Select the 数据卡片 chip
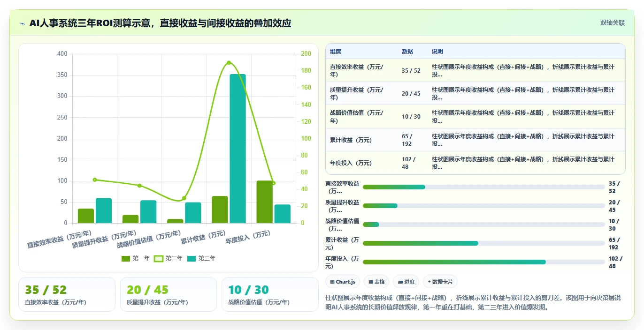The width and height of the screenshot is (644, 330). coord(440,282)
